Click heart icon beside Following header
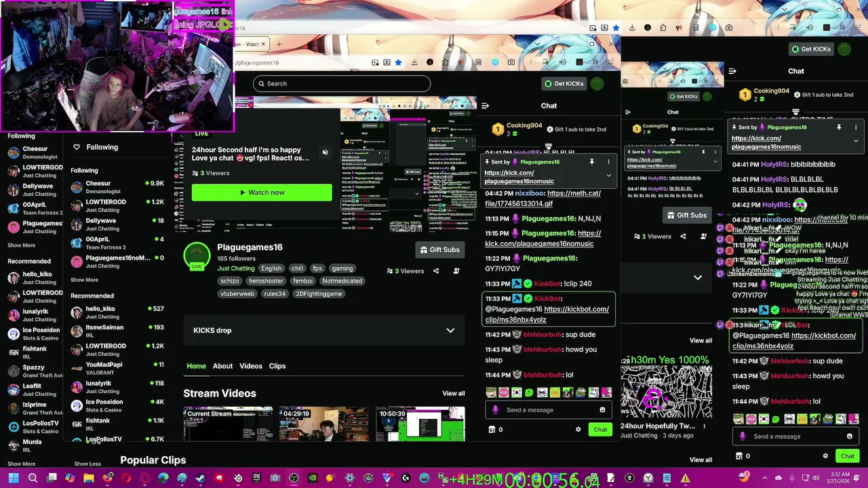 pyautogui.click(x=77, y=147)
